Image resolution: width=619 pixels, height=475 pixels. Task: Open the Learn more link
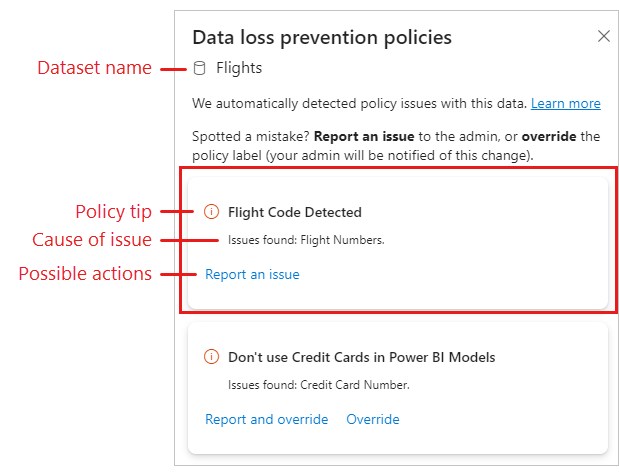[x=565, y=103]
